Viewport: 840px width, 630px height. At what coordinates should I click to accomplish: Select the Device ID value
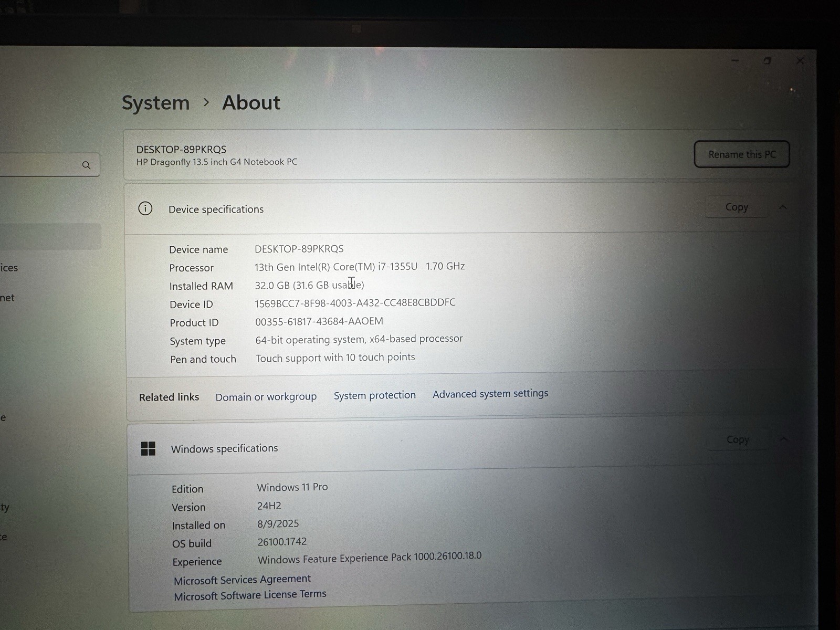pos(355,303)
